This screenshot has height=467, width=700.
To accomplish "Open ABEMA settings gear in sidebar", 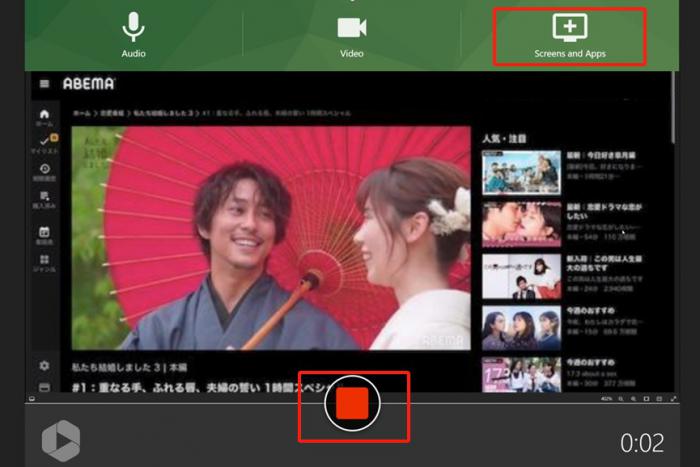I will click(x=44, y=366).
